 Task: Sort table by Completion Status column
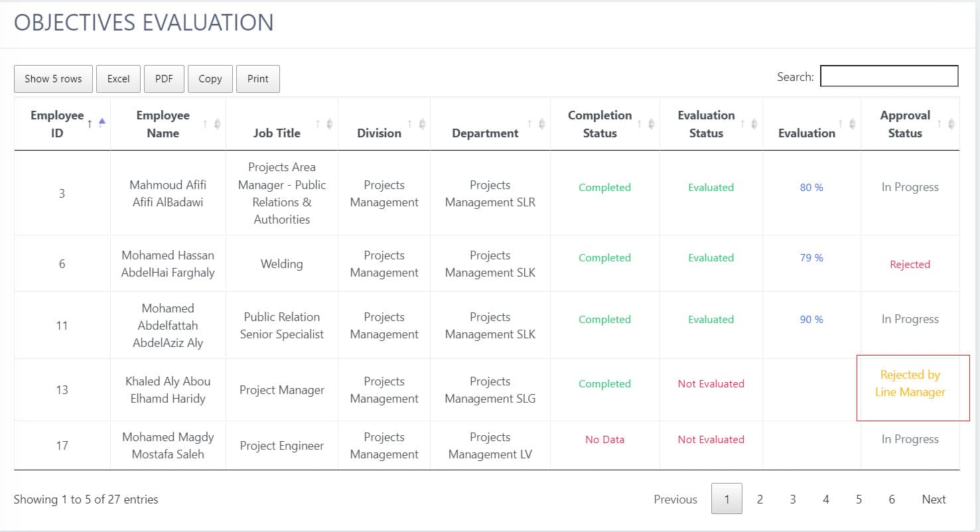pyautogui.click(x=605, y=124)
